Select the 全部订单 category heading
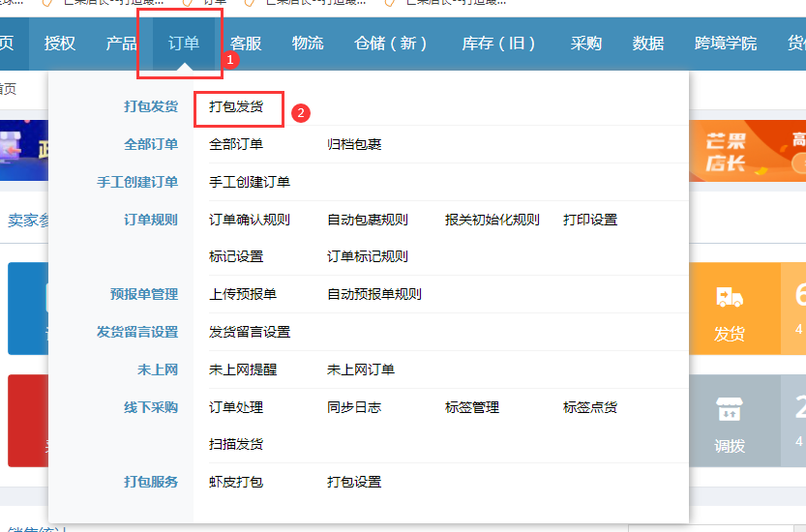This screenshot has width=806, height=532. pyautogui.click(x=151, y=144)
